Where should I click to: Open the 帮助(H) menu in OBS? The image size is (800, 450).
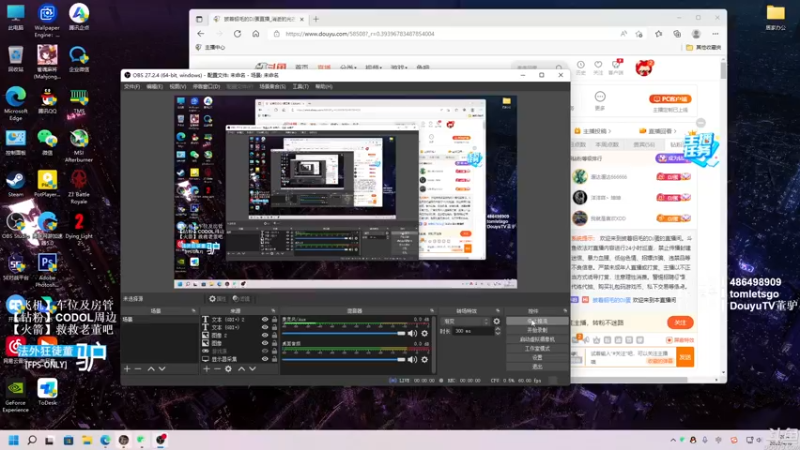tap(323, 87)
